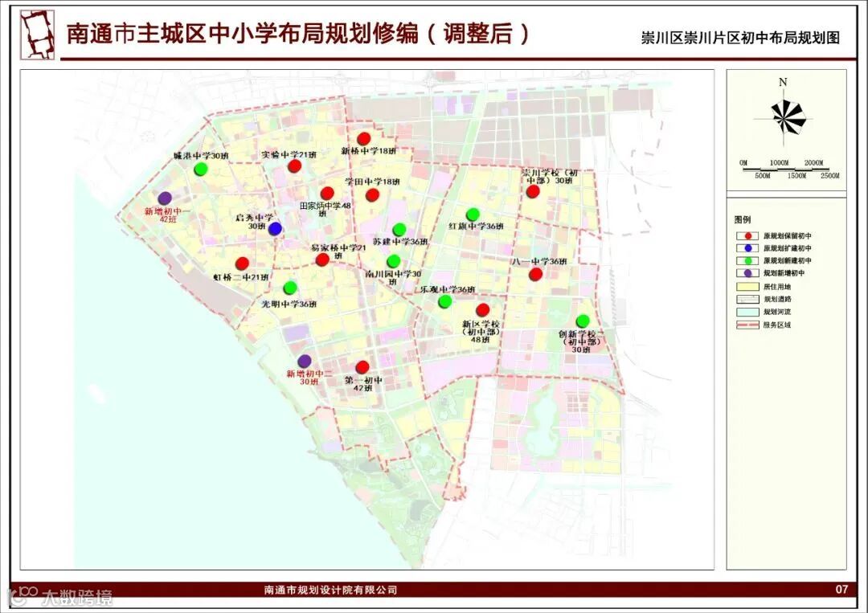Select the green marker for 红旗中学
Image resolution: width=868 pixels, height=613 pixels.
[x=473, y=214]
